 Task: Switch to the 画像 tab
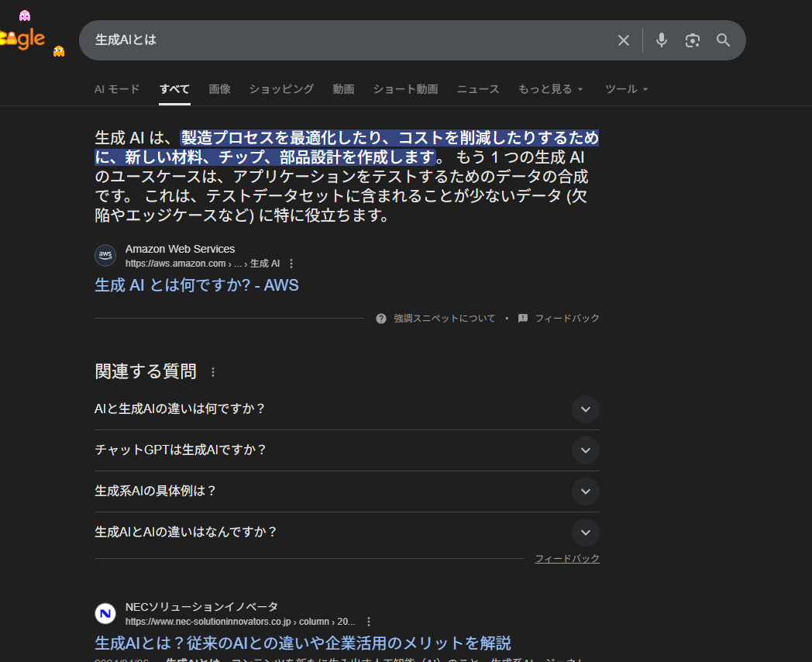(219, 89)
